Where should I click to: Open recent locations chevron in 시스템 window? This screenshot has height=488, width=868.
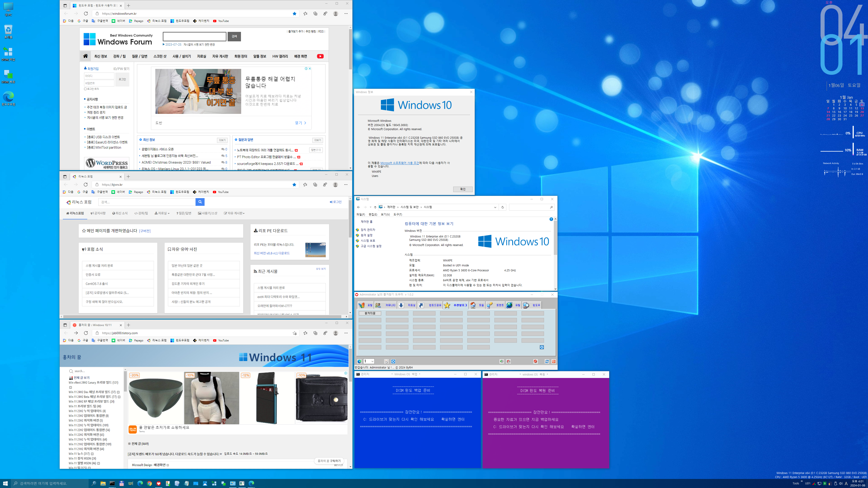click(x=370, y=207)
